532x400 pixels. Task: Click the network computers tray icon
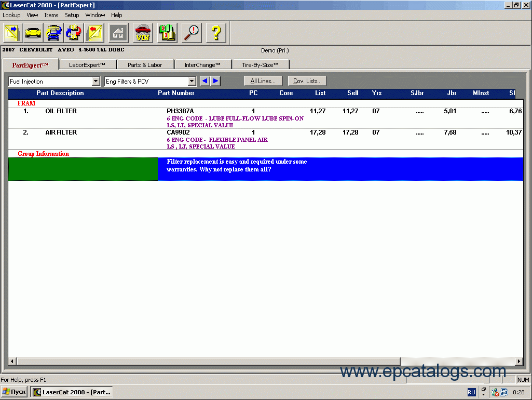tap(504, 392)
